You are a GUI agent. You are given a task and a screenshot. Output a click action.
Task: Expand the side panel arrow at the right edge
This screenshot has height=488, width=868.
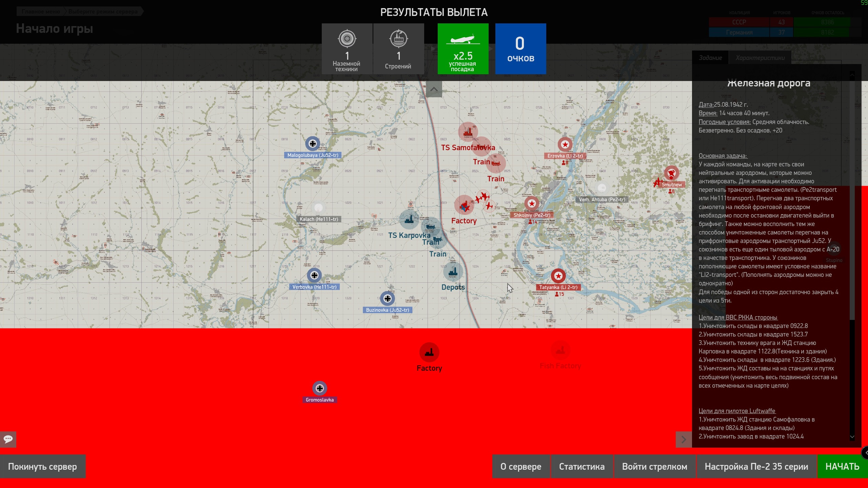[x=865, y=453]
